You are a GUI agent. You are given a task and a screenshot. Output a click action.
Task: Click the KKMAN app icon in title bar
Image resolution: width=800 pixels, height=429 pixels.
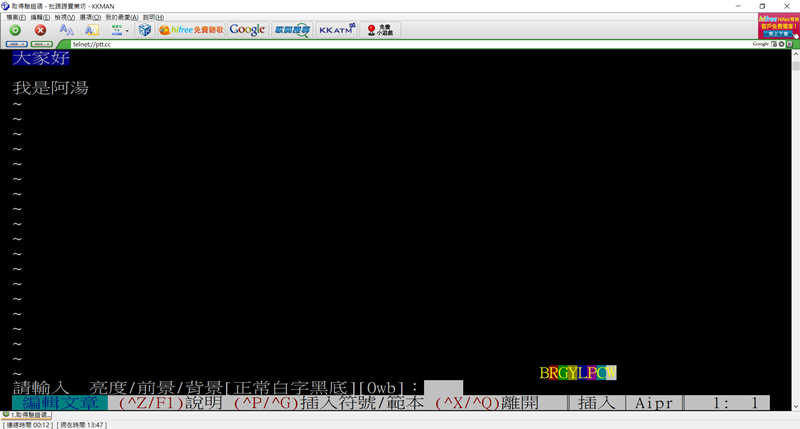(x=5, y=6)
